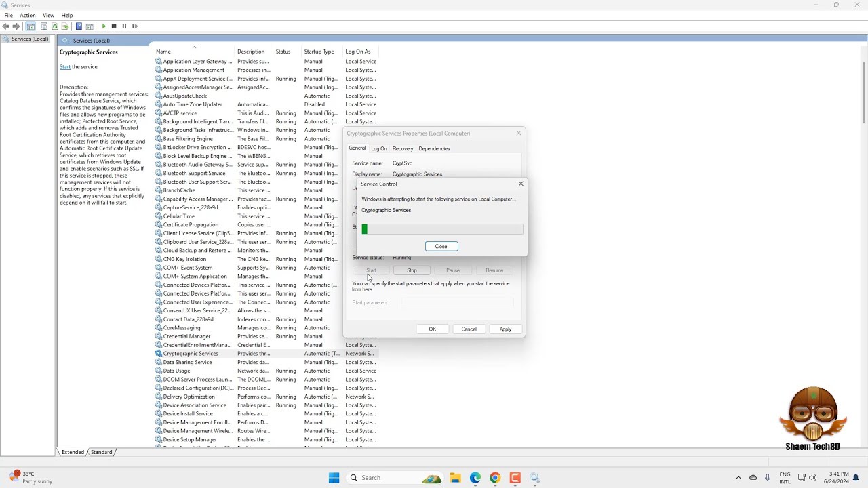Switch to the General tab
Screen dimensions: 868x488
[x=357, y=148]
